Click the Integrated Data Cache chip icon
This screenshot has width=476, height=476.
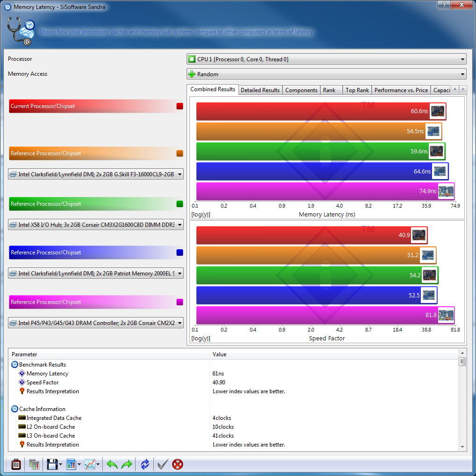(x=22, y=418)
